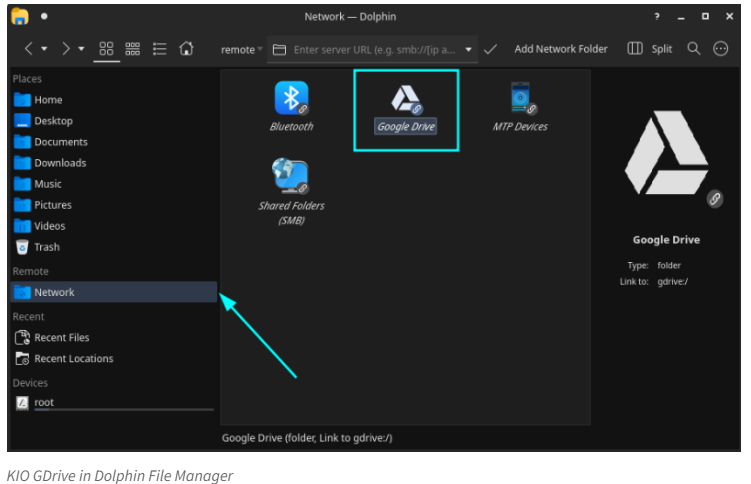Click the Split view button
Screen dimensions: 751x484
click(x=650, y=49)
